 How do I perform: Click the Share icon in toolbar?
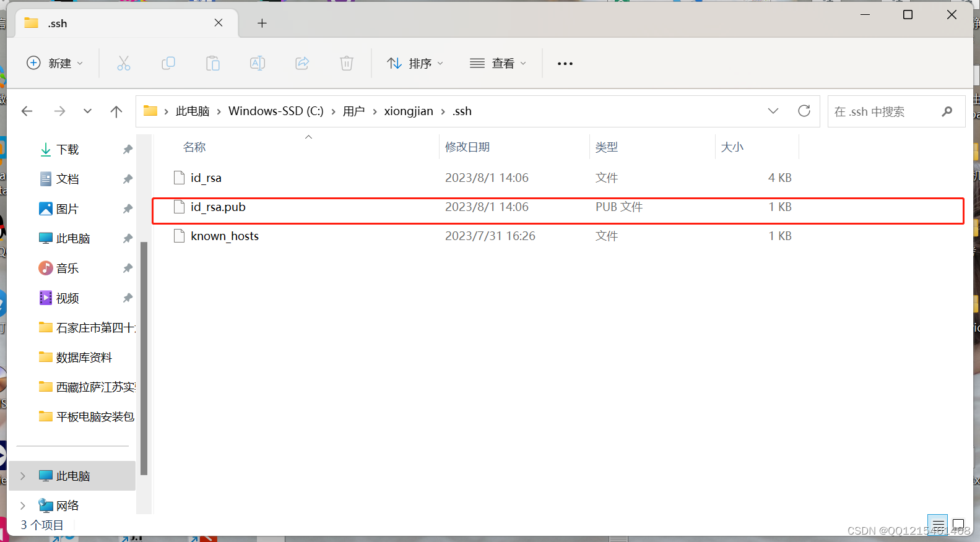coord(302,63)
